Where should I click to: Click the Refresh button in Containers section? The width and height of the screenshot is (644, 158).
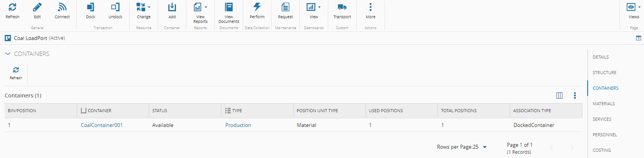point(16,72)
